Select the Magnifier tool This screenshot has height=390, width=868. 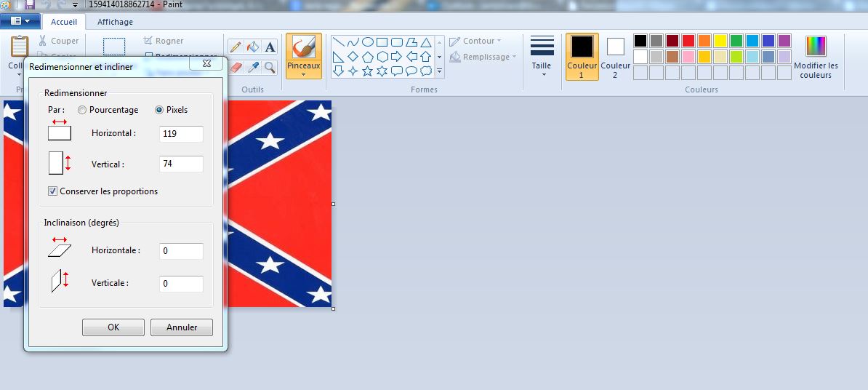[x=270, y=68]
